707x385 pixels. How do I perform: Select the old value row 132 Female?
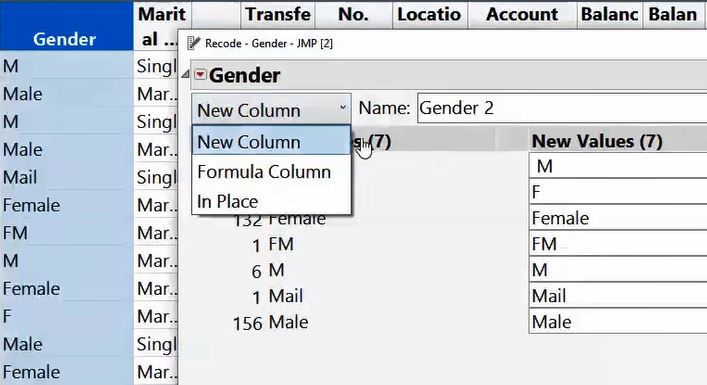pos(280,219)
